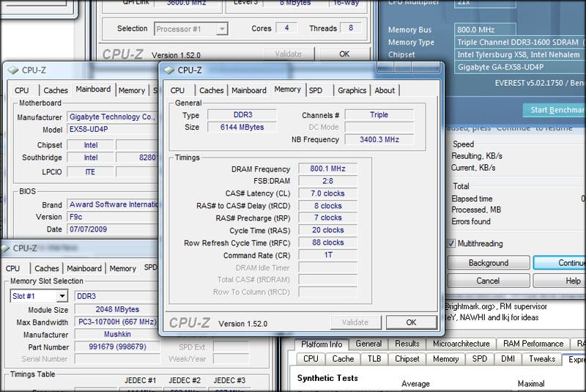Click the CAS# Latency value 7.0 clocks

click(x=327, y=193)
